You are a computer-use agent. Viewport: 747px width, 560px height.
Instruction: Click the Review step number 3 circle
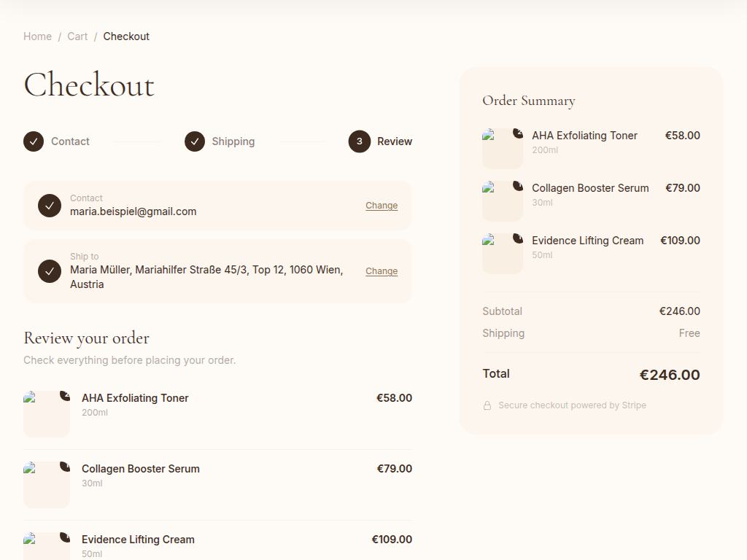(x=360, y=141)
